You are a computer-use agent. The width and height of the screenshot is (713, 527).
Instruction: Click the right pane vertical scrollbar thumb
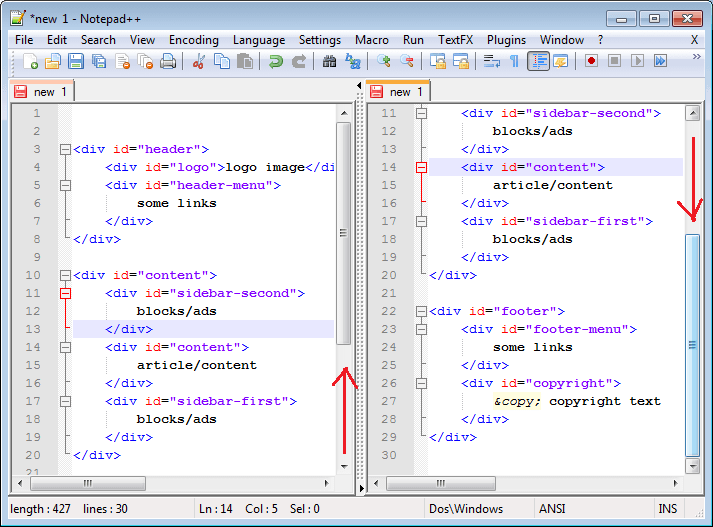(x=692, y=344)
